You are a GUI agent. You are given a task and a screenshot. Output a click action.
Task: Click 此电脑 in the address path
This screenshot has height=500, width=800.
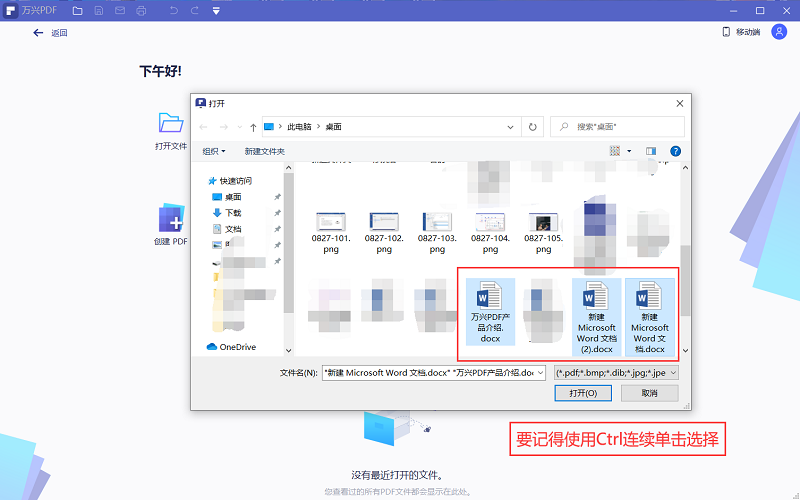[x=299, y=127]
